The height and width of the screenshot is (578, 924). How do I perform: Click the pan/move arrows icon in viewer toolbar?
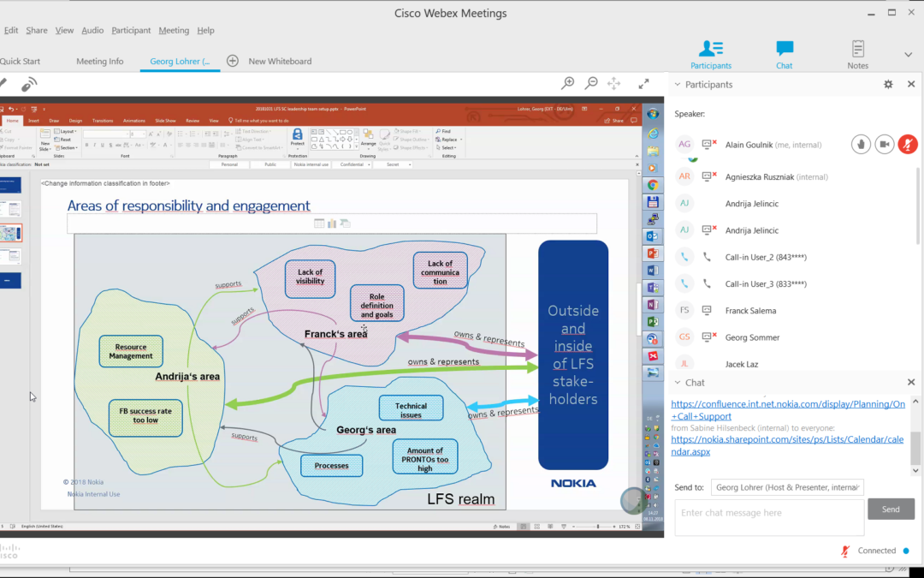pos(613,84)
